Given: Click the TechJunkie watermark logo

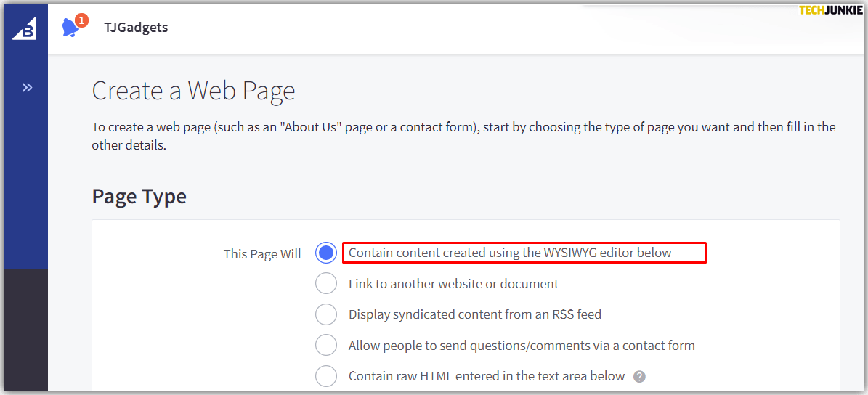Looking at the screenshot, I should pyautogui.click(x=830, y=10).
